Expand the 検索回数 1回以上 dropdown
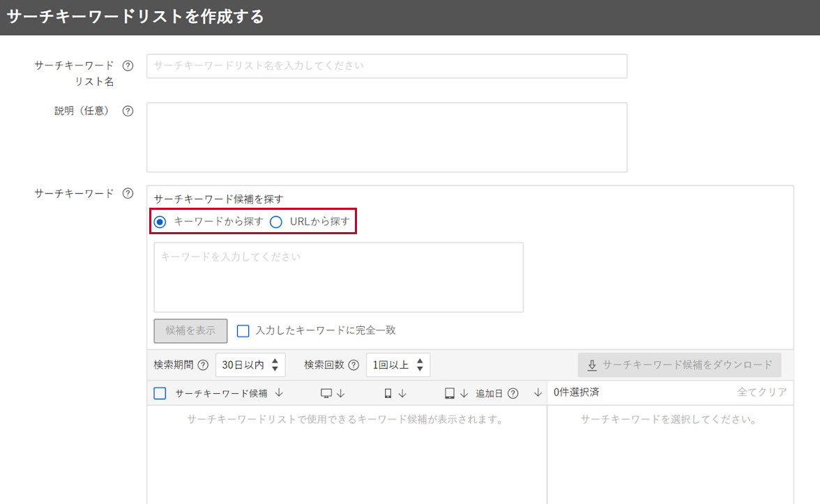 point(398,365)
